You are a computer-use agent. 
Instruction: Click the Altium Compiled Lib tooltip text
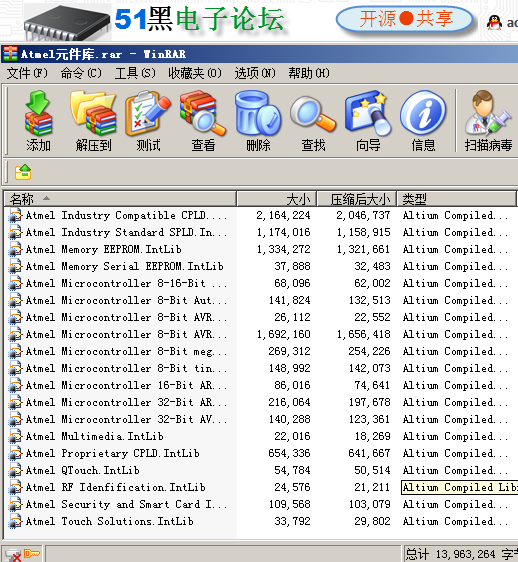[x=460, y=487]
